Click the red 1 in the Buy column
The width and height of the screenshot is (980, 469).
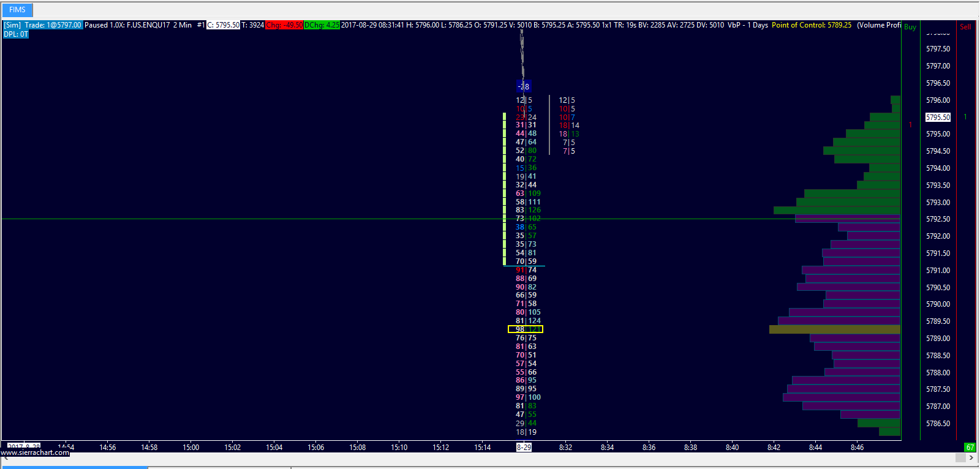click(910, 125)
